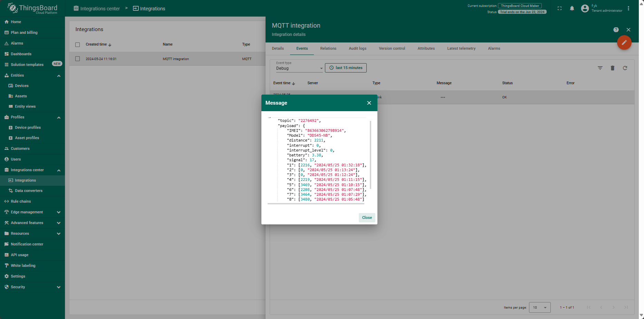Refresh the events list
This screenshot has width=644, height=319.
pyautogui.click(x=625, y=68)
